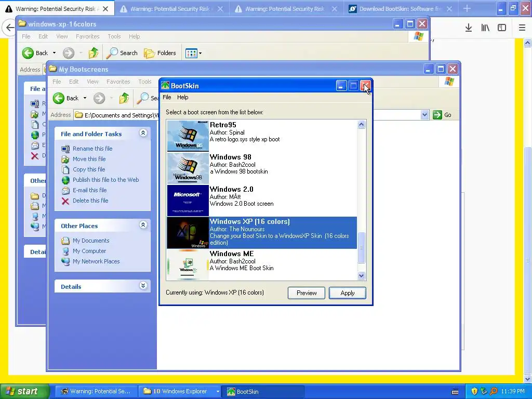Click Forward arrow in My Bootscreens window

[x=99, y=98]
